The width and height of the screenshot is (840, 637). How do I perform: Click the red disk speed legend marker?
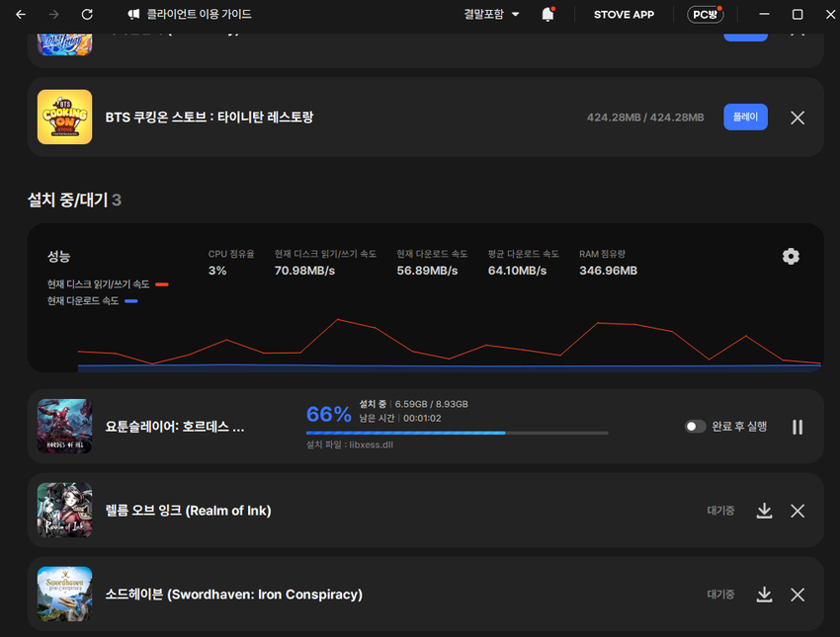point(162,284)
